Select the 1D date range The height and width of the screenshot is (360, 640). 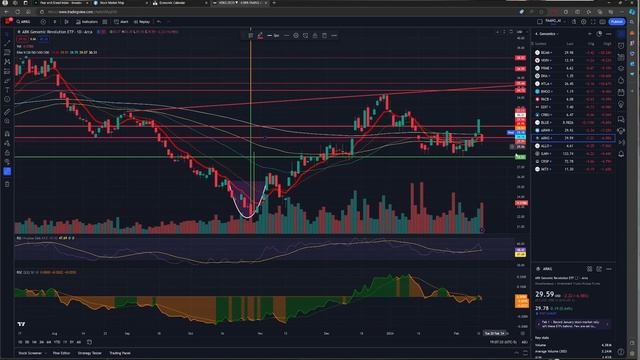click(20, 342)
